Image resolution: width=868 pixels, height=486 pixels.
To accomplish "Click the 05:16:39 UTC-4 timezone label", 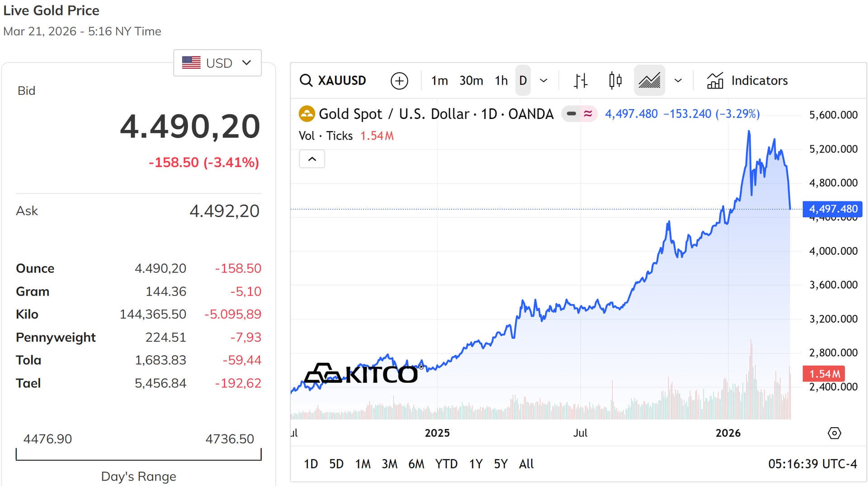I will click(812, 464).
